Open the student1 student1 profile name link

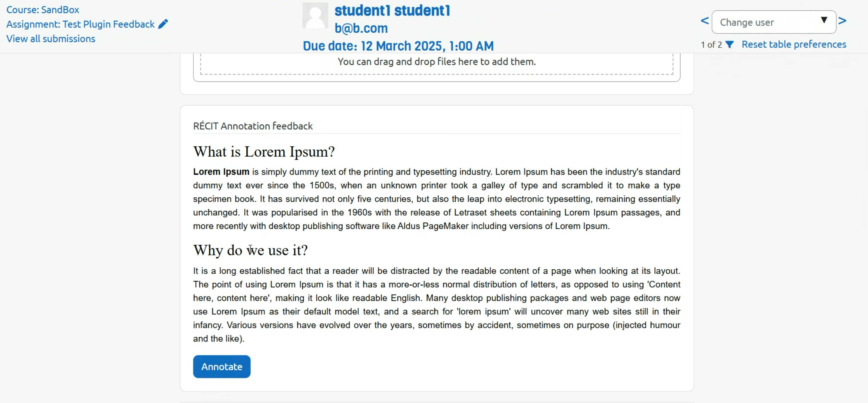pos(392,11)
